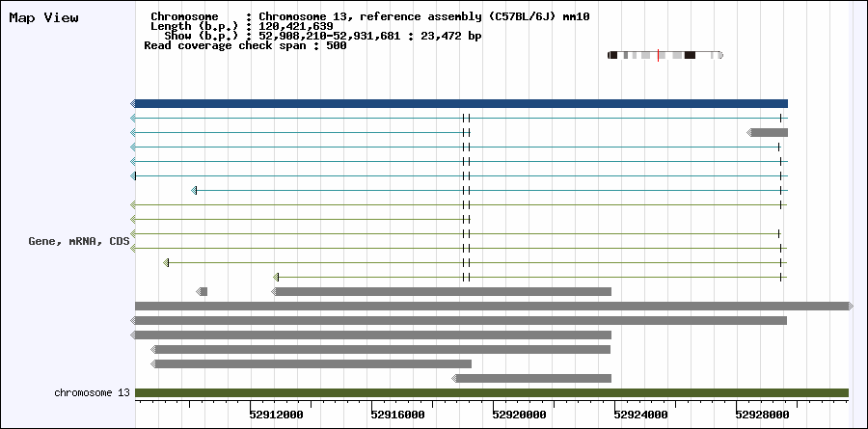Click the Length value 120,421,639
The image size is (868, 429).
(296, 26)
